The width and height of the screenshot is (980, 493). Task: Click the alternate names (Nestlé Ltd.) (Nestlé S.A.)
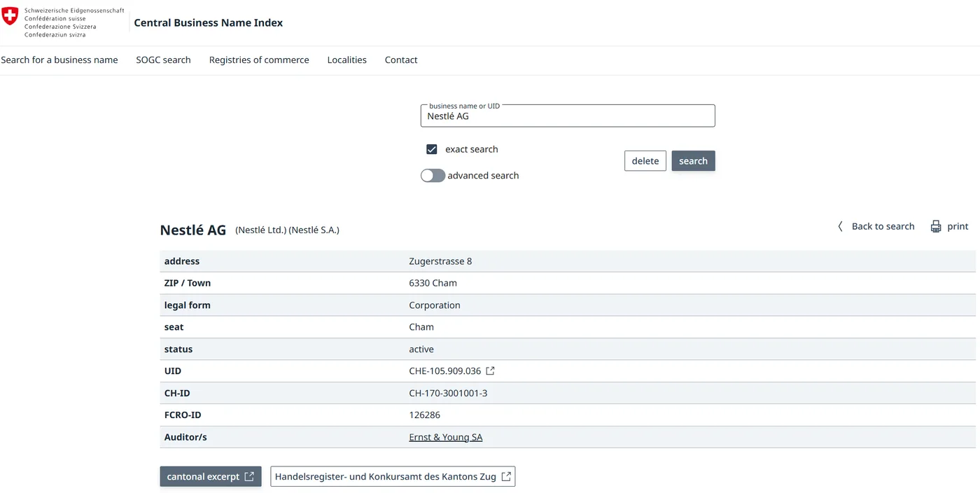pyautogui.click(x=287, y=230)
